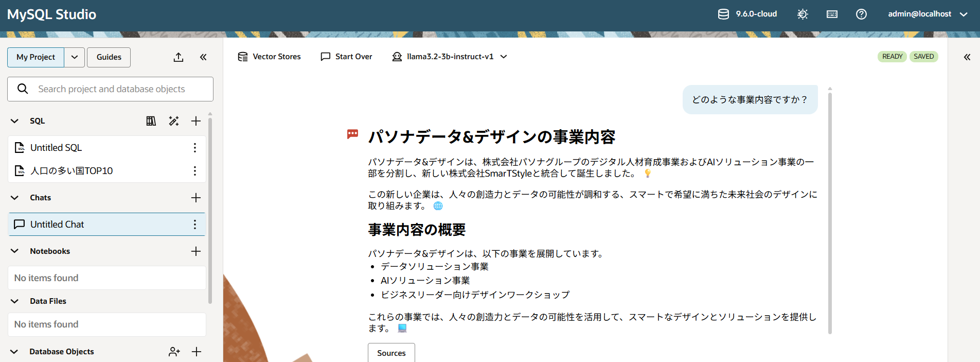Create a new chat with plus icon

(x=196, y=198)
